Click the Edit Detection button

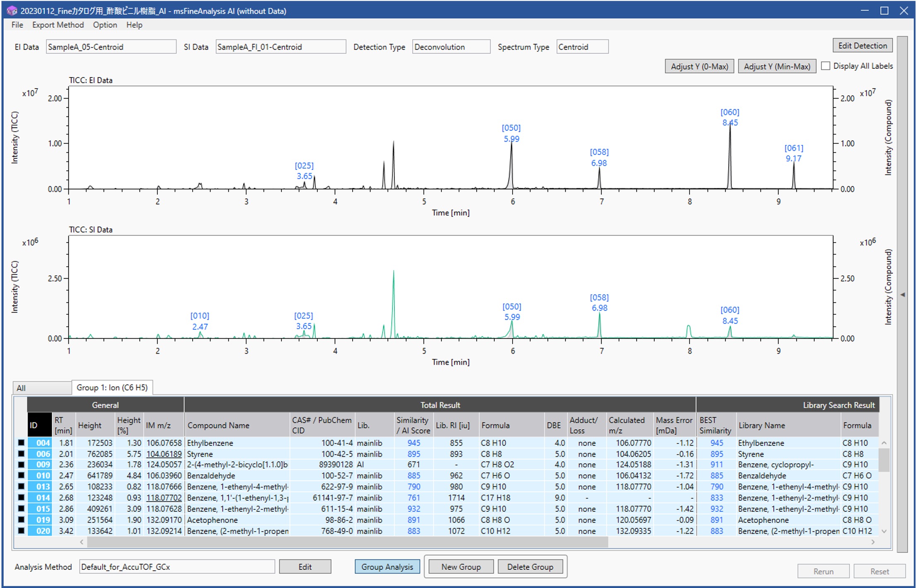[x=862, y=46]
